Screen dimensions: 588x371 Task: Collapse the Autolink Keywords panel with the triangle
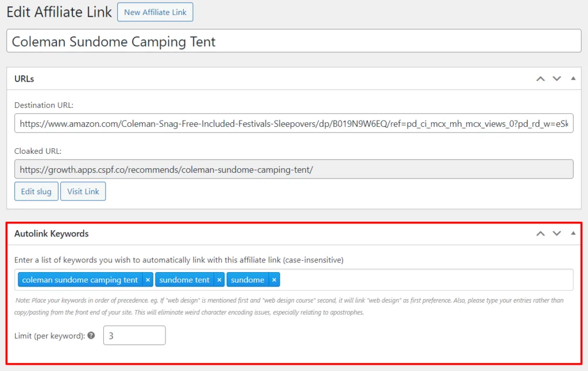pos(573,233)
